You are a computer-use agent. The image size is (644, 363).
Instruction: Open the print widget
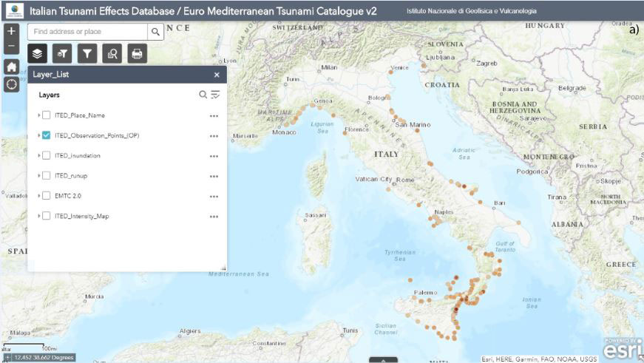[136, 53]
